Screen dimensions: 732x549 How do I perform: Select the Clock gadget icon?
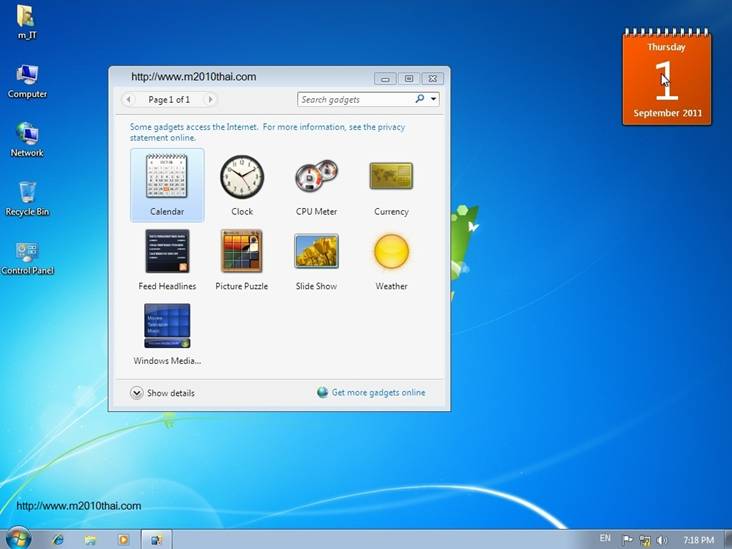pos(242,177)
